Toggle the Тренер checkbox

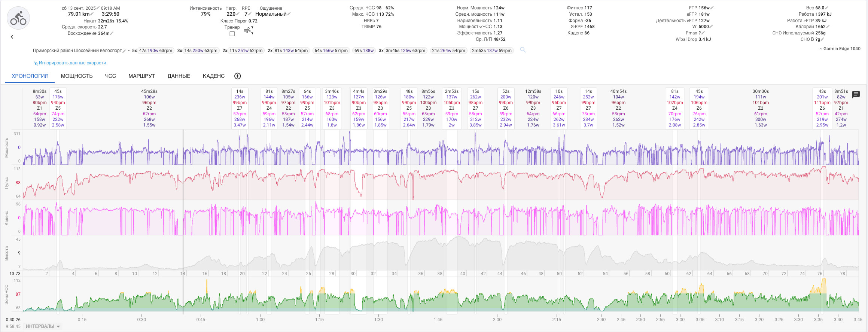(232, 34)
